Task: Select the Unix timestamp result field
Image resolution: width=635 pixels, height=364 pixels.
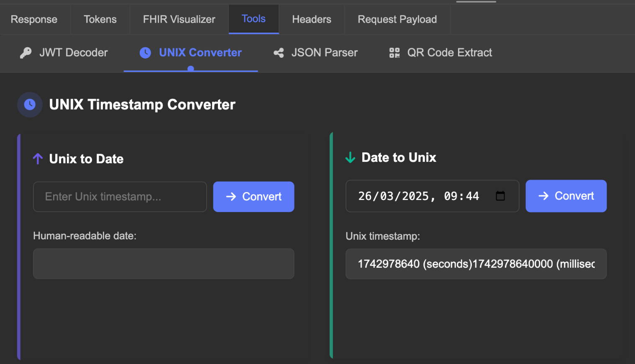Action: 476,264
